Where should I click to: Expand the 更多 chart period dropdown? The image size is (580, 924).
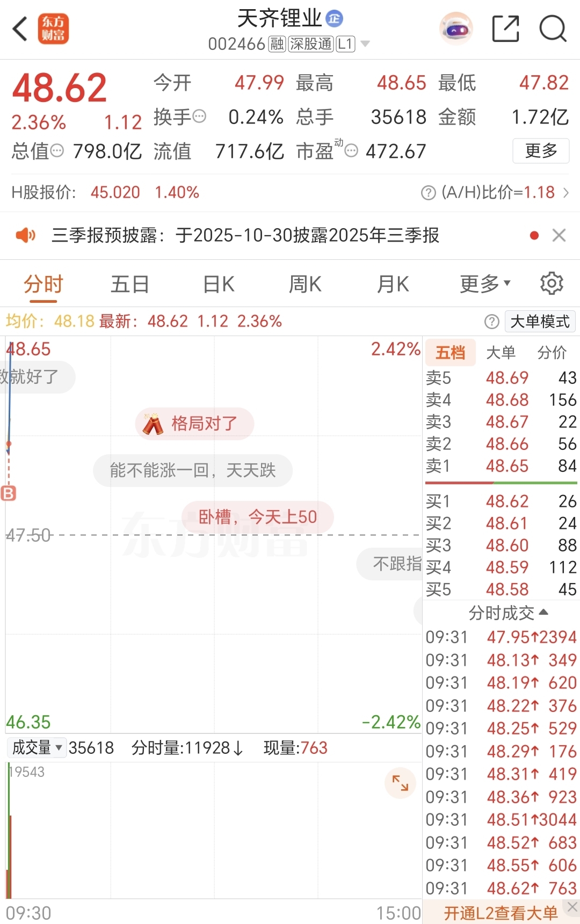[x=485, y=284]
